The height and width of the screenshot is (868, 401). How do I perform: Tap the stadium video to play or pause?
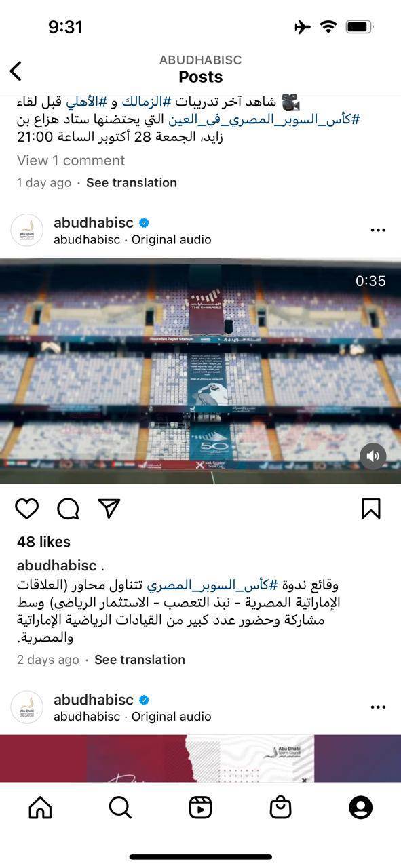[200, 370]
